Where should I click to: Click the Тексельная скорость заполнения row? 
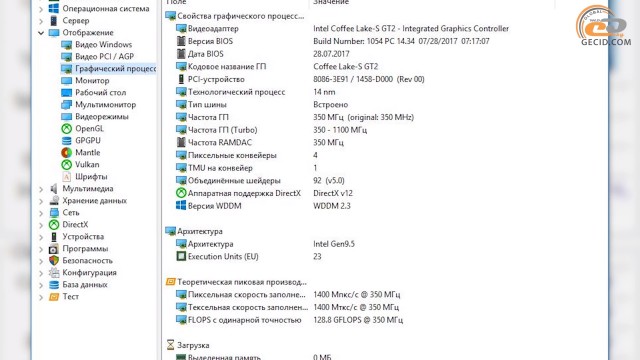pos(288,307)
